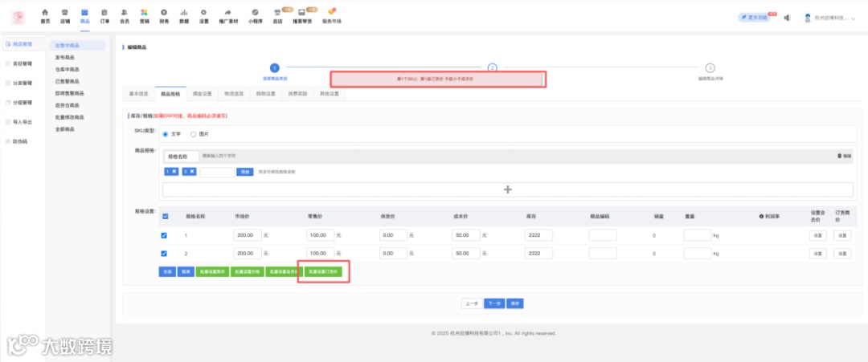This screenshot has height=362, width=868.
Task: Click the user avatar icon in header
Action: coord(809,18)
